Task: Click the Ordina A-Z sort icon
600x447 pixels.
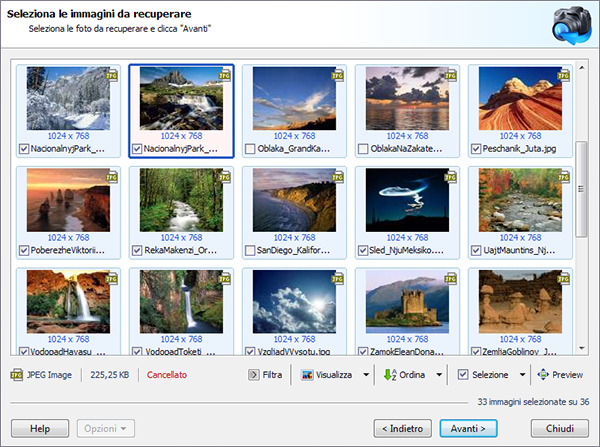Action: pos(390,375)
